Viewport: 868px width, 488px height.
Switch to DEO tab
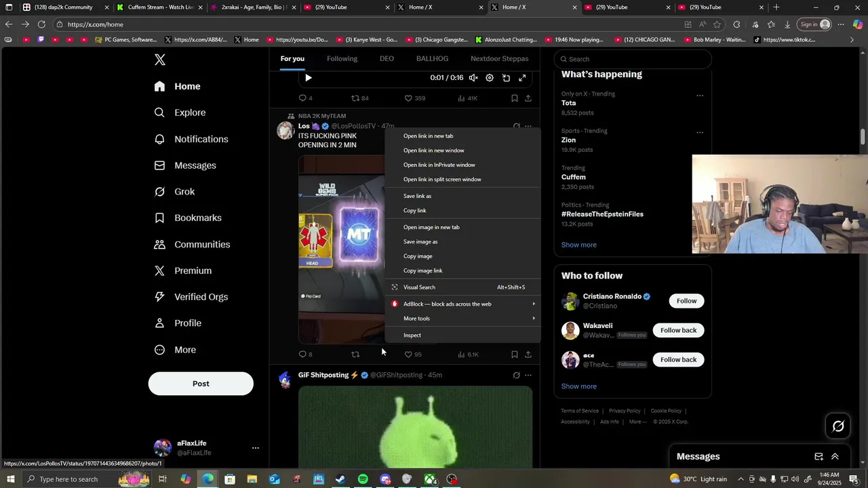[x=387, y=59]
